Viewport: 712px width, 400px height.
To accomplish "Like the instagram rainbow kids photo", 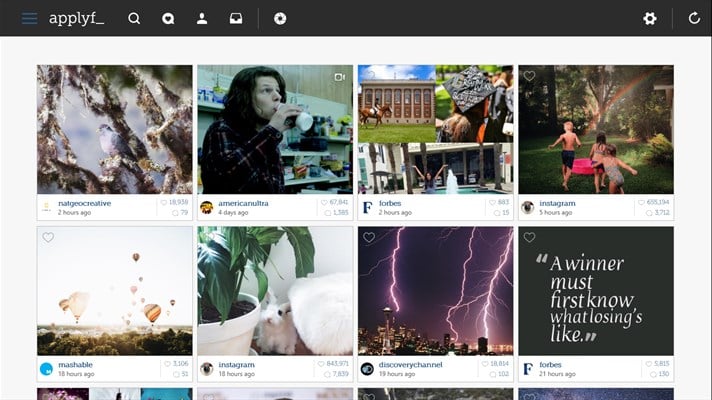I will 529,76.
